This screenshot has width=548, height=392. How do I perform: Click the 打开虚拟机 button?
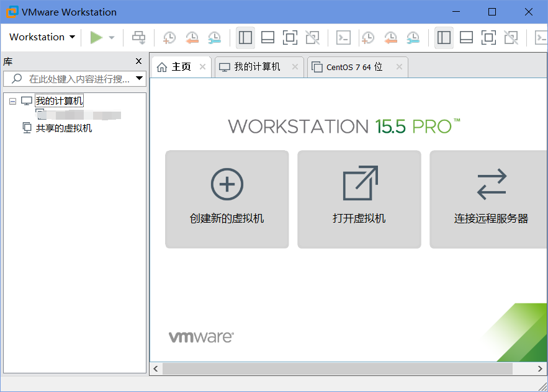click(x=359, y=199)
